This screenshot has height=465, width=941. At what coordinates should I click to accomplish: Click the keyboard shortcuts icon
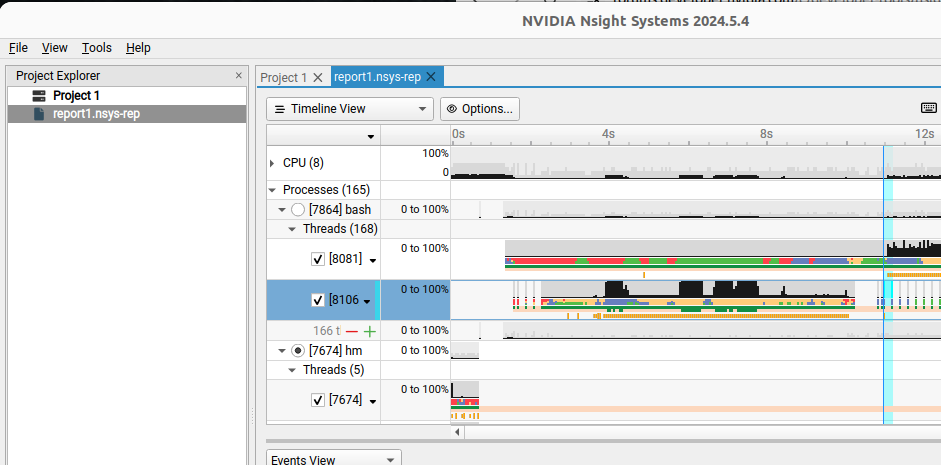(x=928, y=108)
